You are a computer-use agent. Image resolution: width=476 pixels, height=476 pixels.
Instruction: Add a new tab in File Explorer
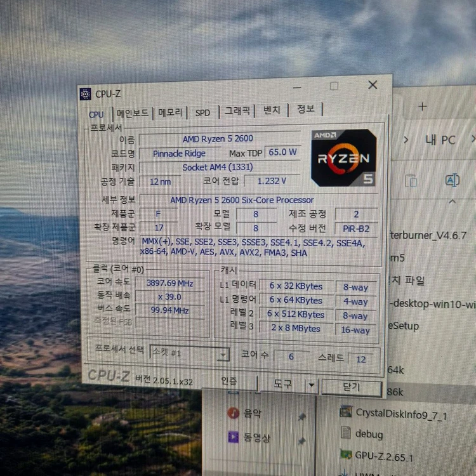click(x=423, y=107)
